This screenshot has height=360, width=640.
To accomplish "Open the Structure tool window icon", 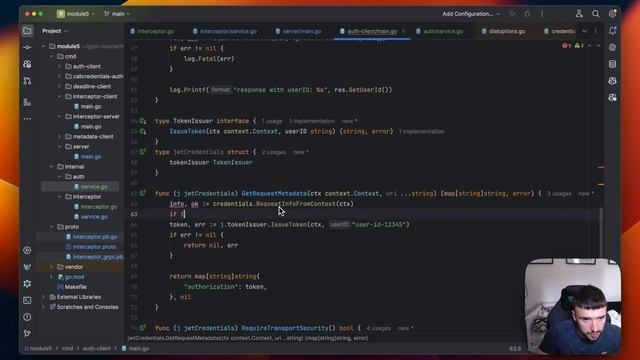I will (x=27, y=102).
